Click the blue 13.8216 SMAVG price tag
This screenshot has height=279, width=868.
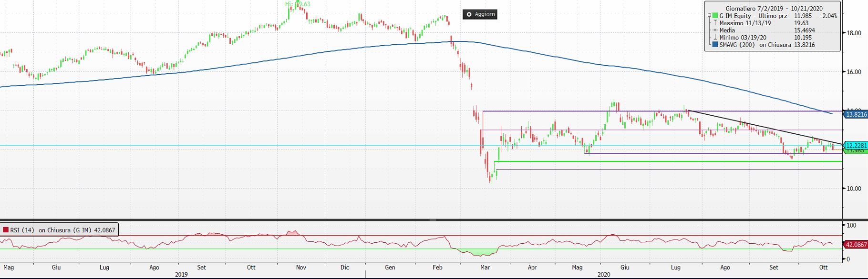[856, 114]
